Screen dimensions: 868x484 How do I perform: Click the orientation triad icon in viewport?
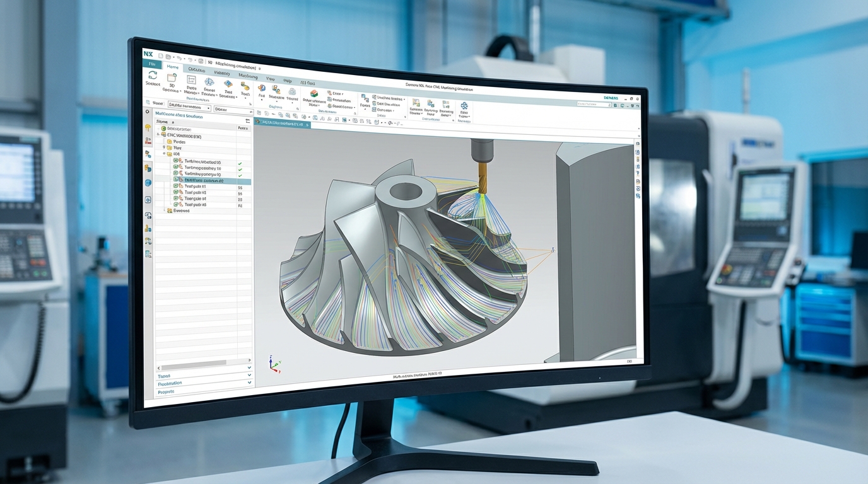coord(273,366)
